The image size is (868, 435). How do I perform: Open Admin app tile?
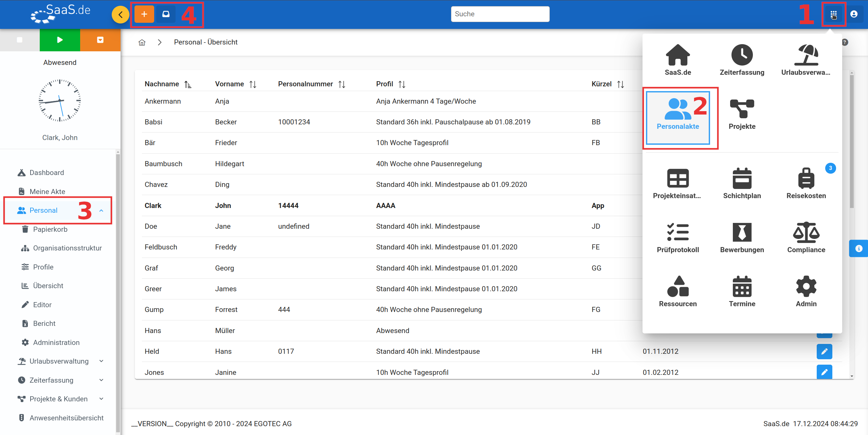pos(806,292)
